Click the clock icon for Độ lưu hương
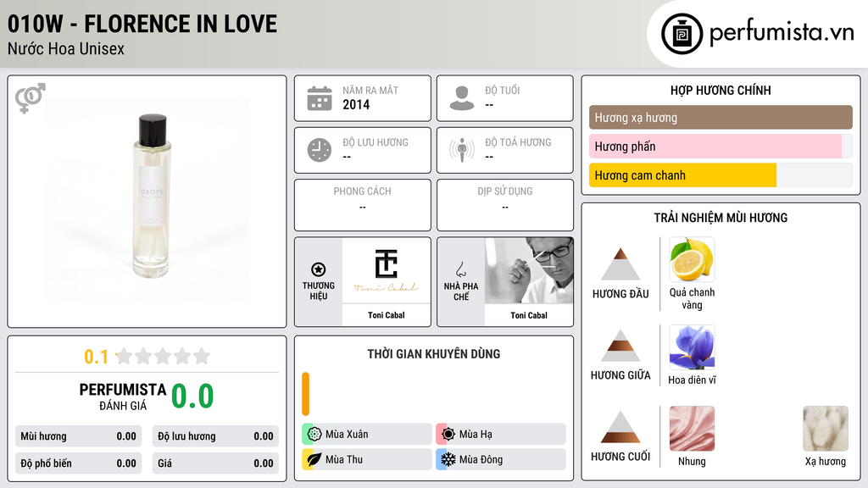This screenshot has height=488, width=868. (320, 150)
